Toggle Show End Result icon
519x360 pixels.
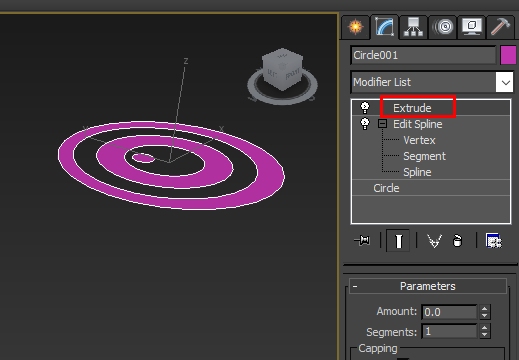click(398, 240)
